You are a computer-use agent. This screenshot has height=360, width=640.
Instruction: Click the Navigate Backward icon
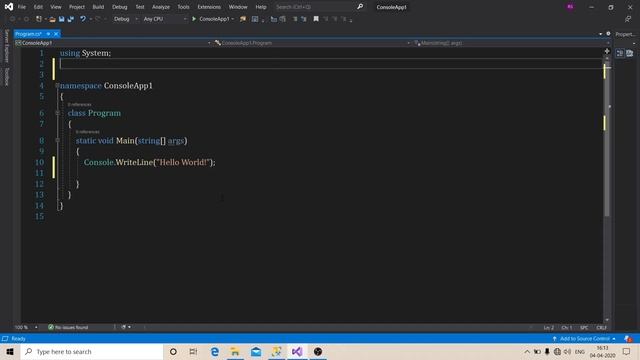(13, 19)
